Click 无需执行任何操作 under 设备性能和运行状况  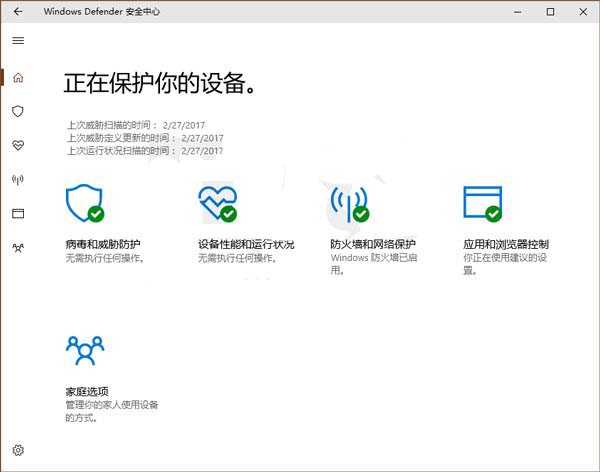point(238,258)
